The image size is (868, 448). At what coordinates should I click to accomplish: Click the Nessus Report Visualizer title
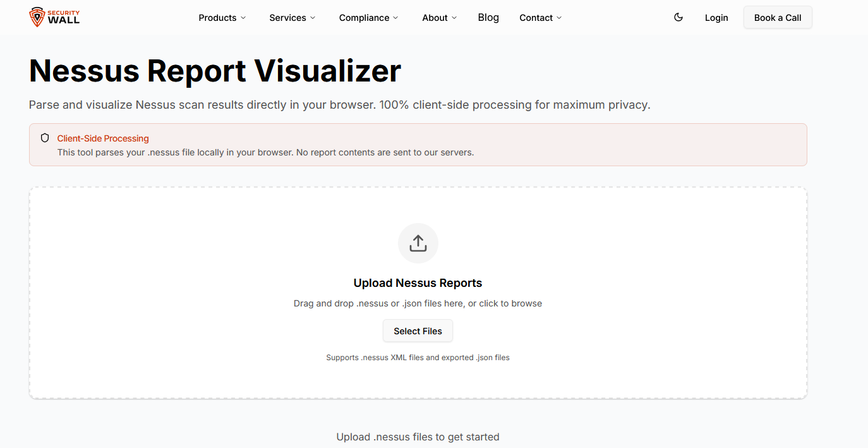(215, 70)
